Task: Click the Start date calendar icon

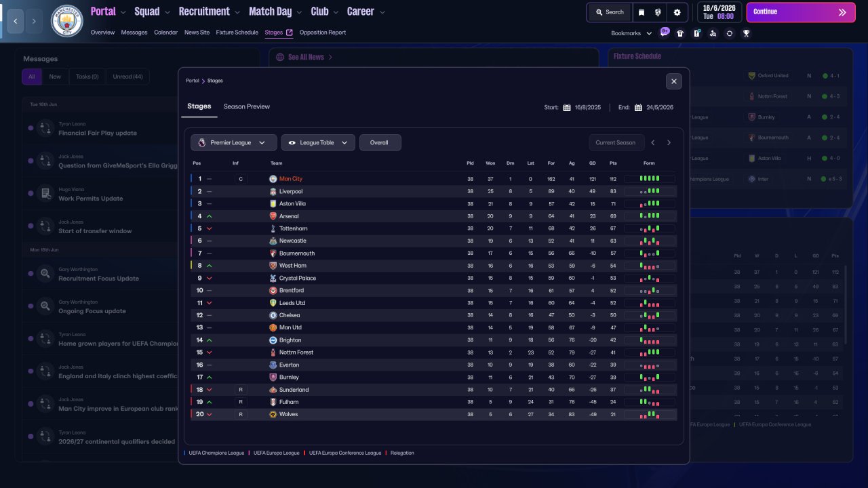Action: (x=567, y=107)
